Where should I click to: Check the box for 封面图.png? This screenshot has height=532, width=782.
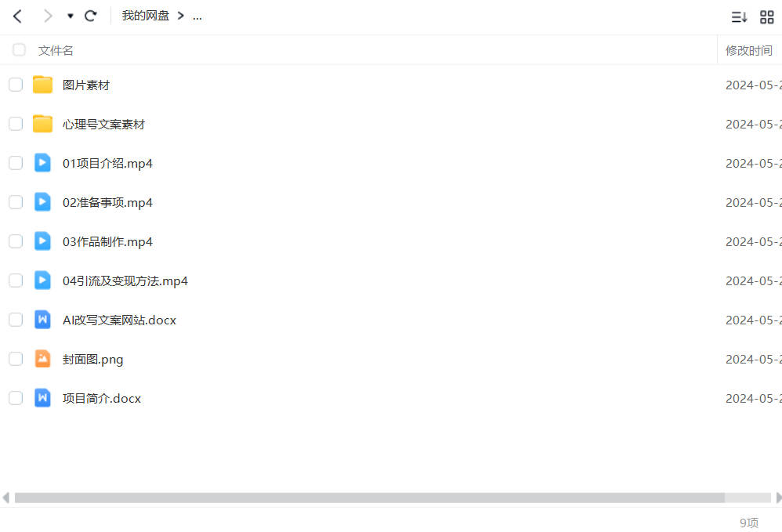[x=16, y=359]
